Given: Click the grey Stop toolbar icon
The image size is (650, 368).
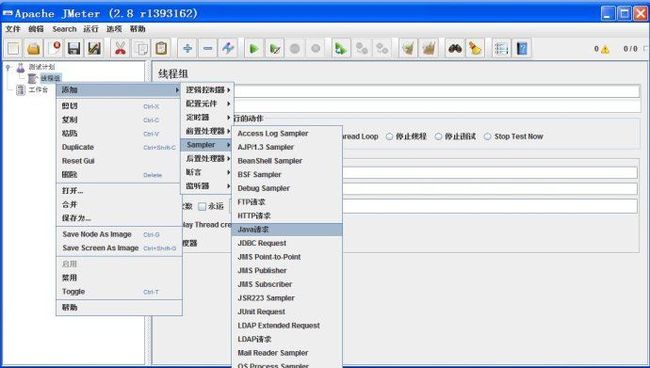Looking at the screenshot, I should coord(295,49).
